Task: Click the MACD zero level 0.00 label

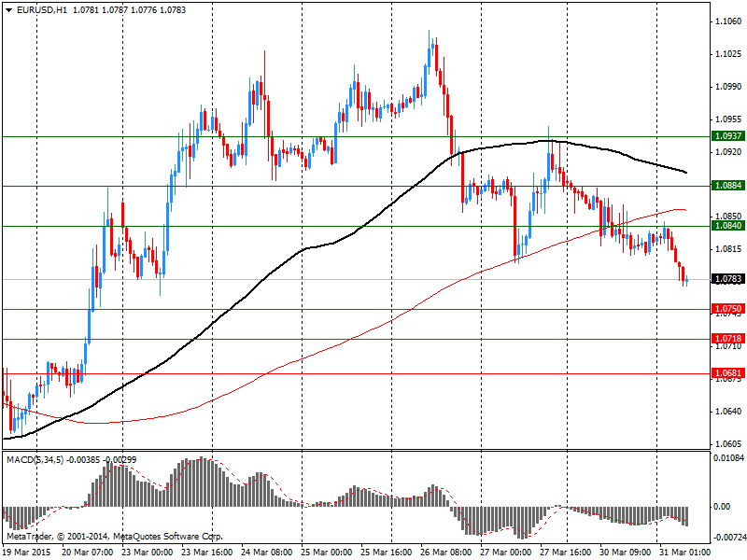Action: pos(722,506)
